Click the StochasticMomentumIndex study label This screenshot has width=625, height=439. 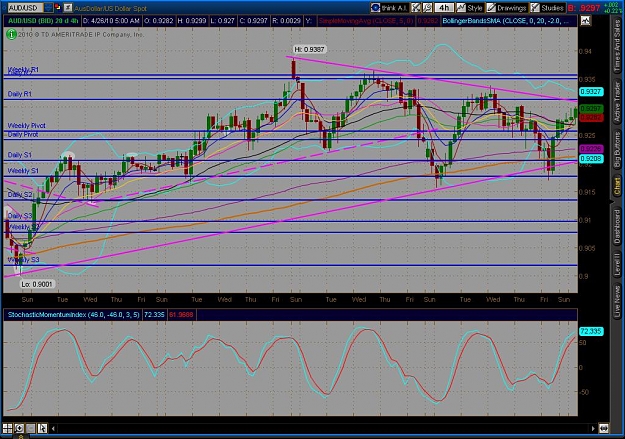coord(73,315)
